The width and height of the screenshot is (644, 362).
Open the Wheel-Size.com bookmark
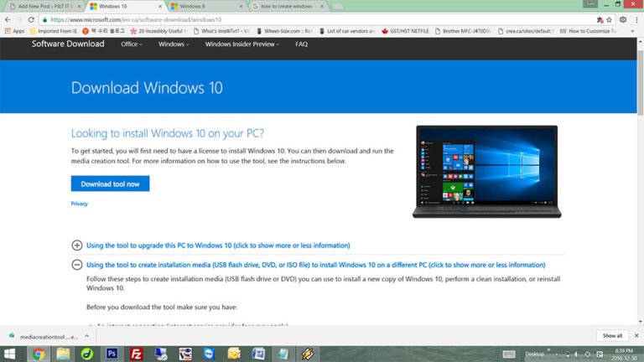point(284,31)
